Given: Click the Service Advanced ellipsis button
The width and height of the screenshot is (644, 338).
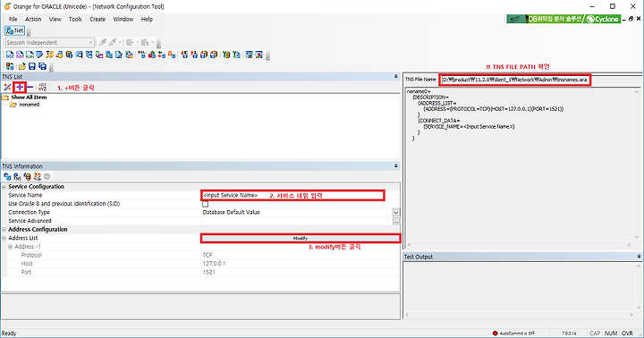Looking at the screenshot, I should (396, 221).
